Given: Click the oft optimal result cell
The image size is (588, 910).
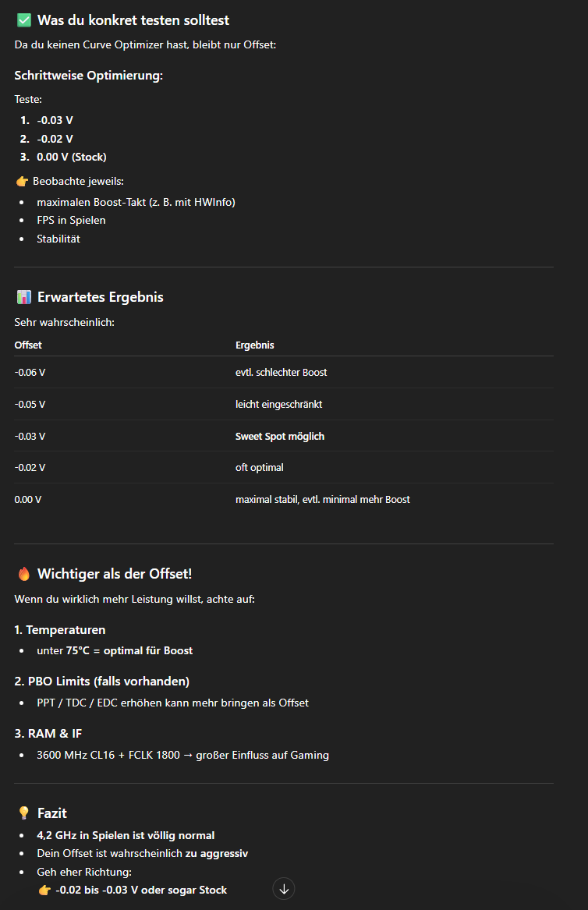Looking at the screenshot, I should 260,467.
